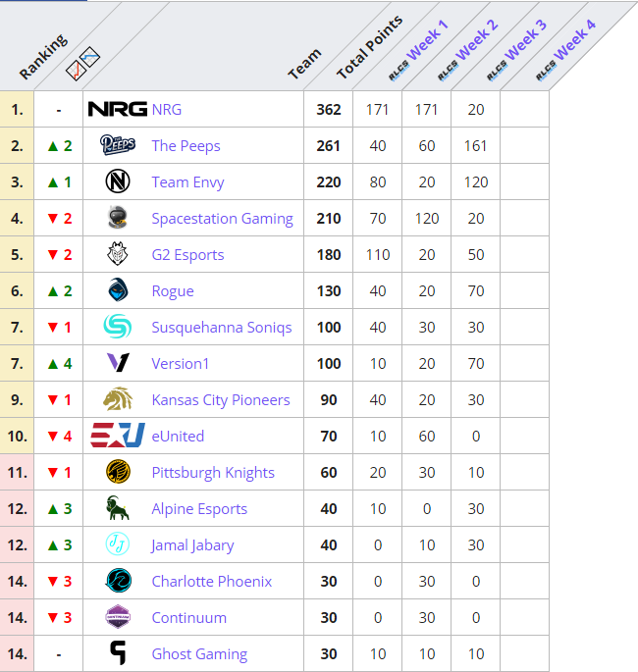Select Kansas City Pioneers total 90
This screenshot has height=672, width=638.
pyautogui.click(x=329, y=400)
